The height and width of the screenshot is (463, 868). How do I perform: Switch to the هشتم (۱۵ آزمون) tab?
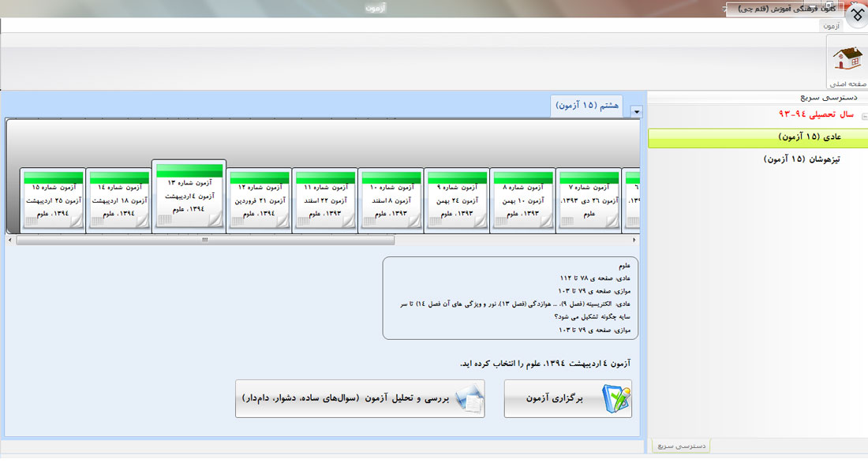click(x=587, y=105)
